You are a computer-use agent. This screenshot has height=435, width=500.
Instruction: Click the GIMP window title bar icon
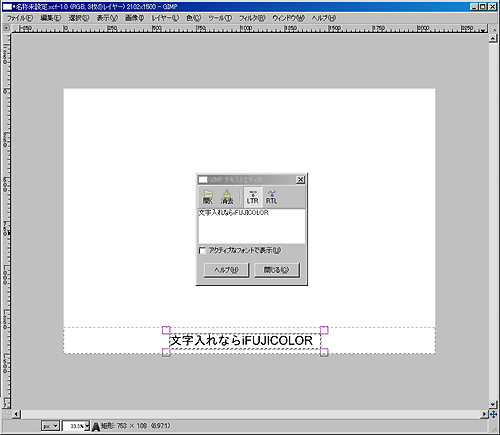(x=7, y=6)
